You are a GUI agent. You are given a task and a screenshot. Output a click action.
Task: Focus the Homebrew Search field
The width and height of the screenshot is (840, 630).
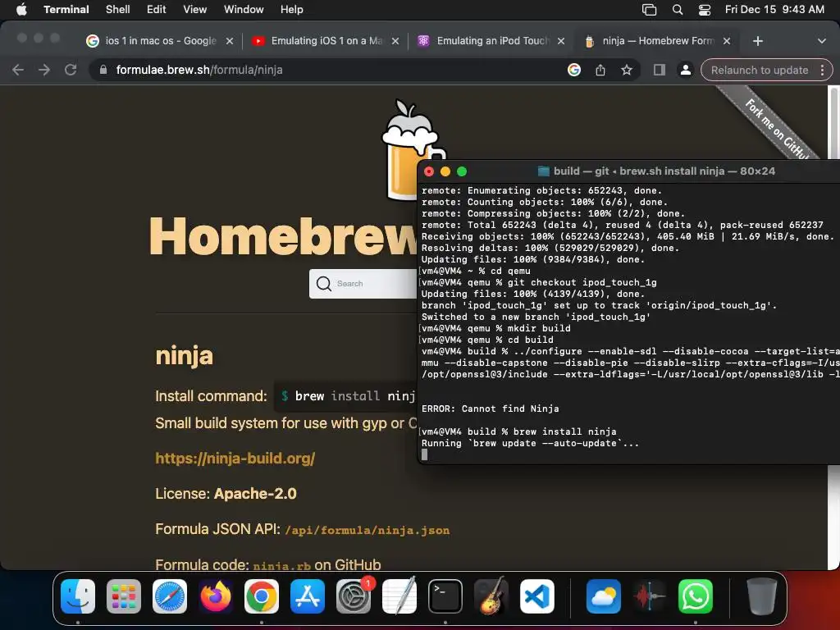pos(363,283)
